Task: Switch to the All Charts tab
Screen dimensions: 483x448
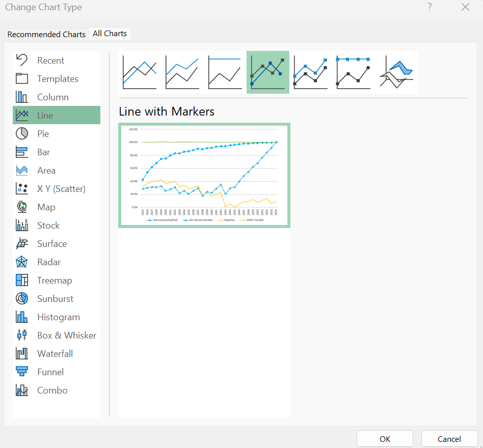Action: point(110,34)
